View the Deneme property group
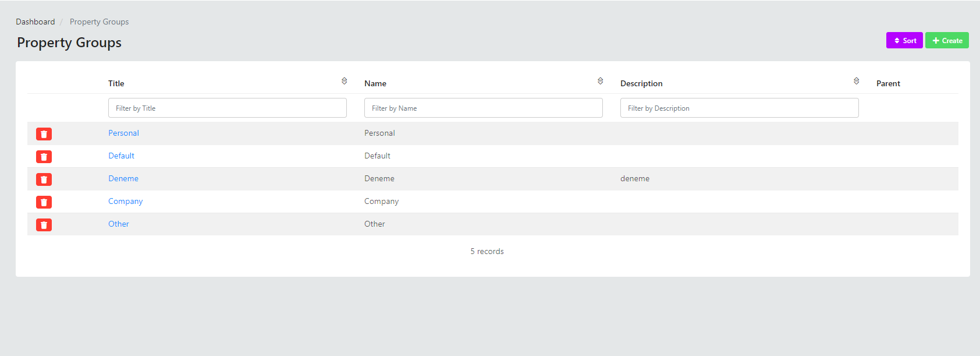 coord(123,178)
